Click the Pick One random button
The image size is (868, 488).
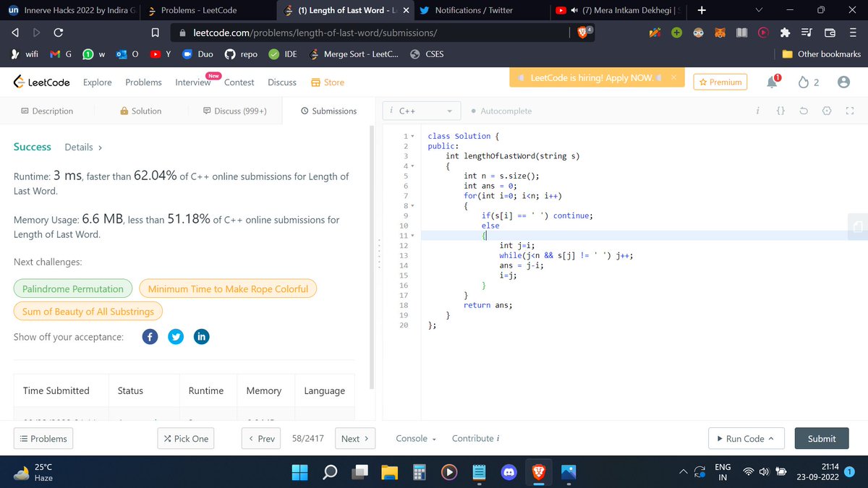pos(186,439)
